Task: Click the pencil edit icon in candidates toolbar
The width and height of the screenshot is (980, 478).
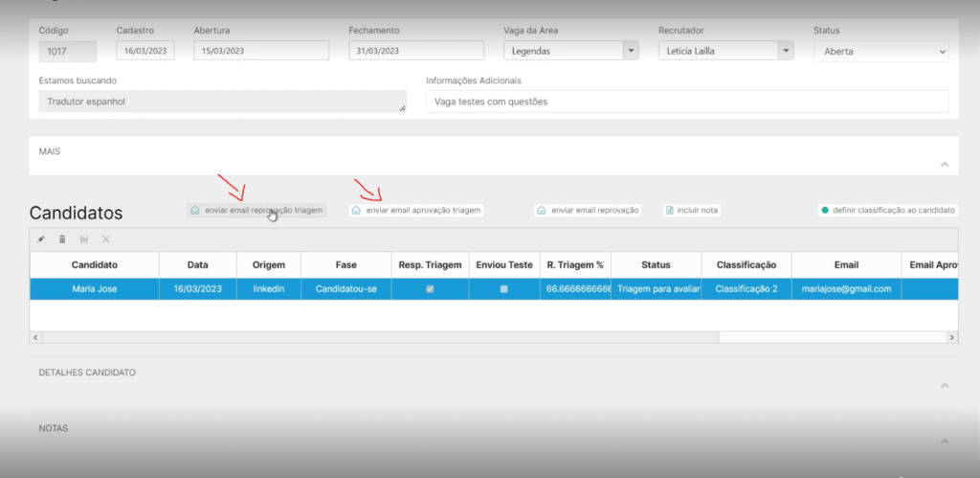Action: (x=41, y=239)
